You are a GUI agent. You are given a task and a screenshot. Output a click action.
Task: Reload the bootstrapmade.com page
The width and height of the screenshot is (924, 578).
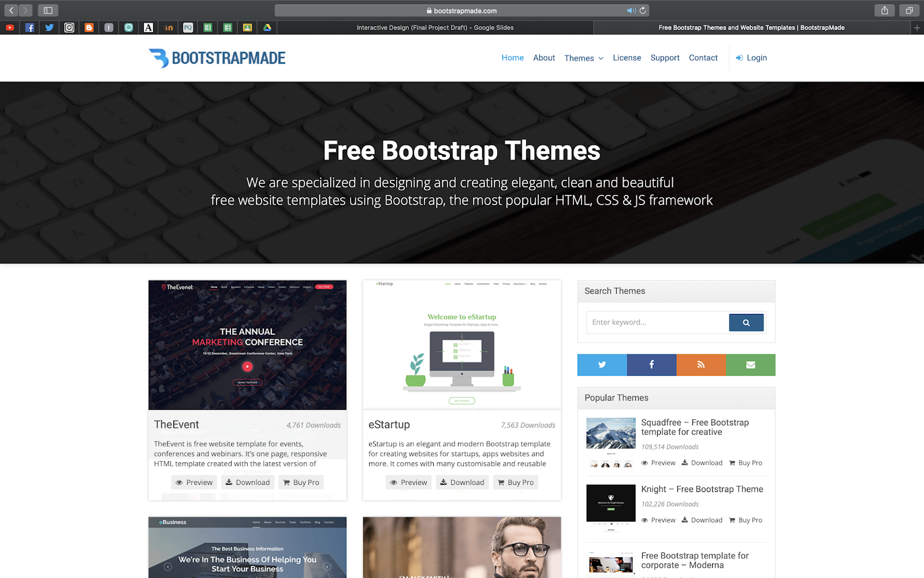pos(643,10)
